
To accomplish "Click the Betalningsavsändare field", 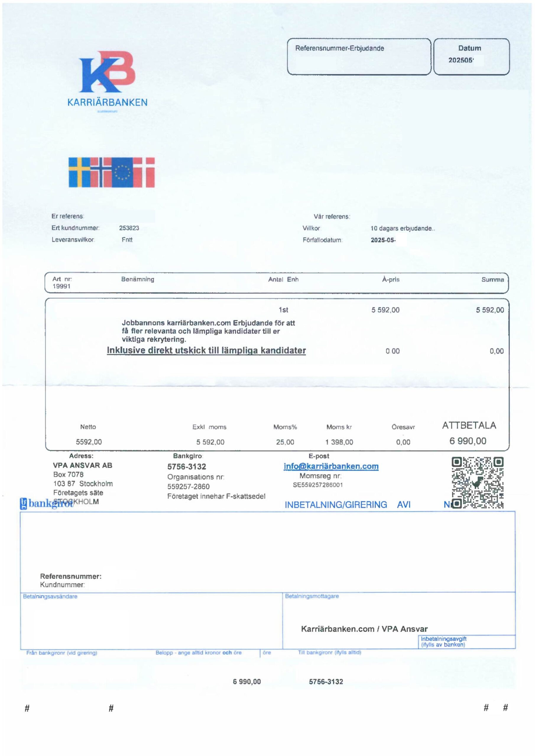I will click(x=151, y=621).
